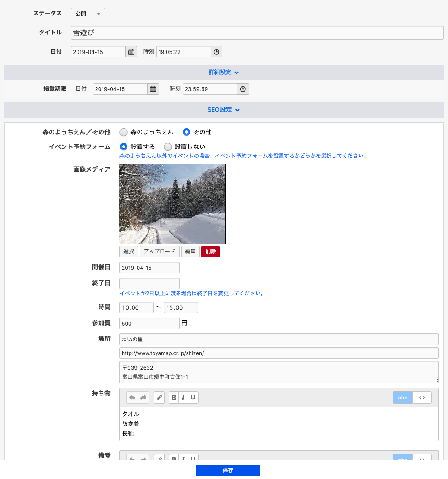Click Underline in the 持ち物 editor toolbar
The height and width of the screenshot is (479, 448).
pos(193,398)
